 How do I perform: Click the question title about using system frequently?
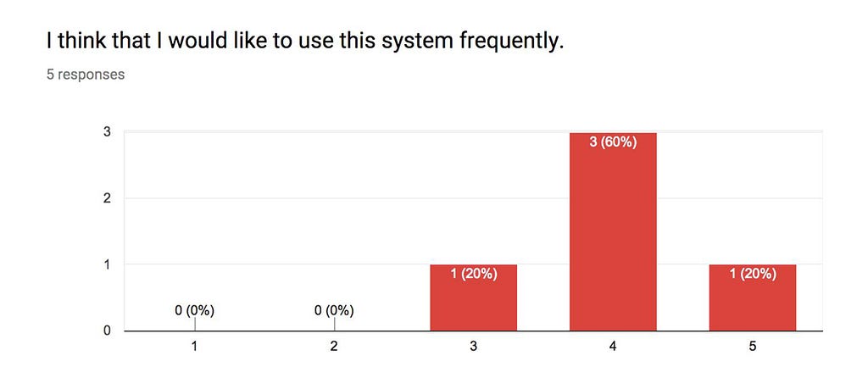tap(305, 41)
